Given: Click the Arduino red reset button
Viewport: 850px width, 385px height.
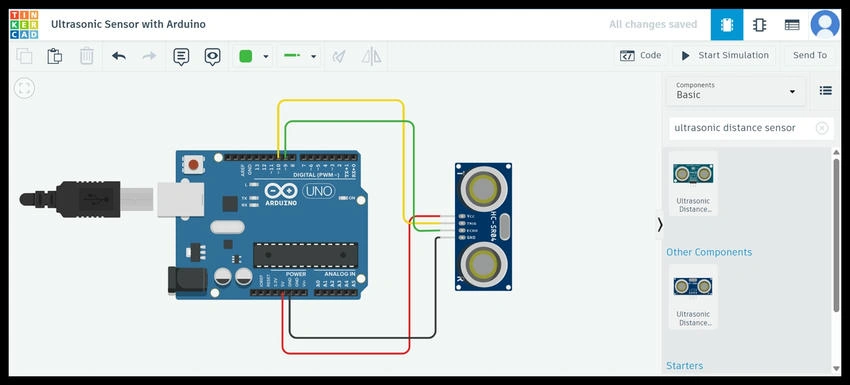Looking at the screenshot, I should point(193,164).
